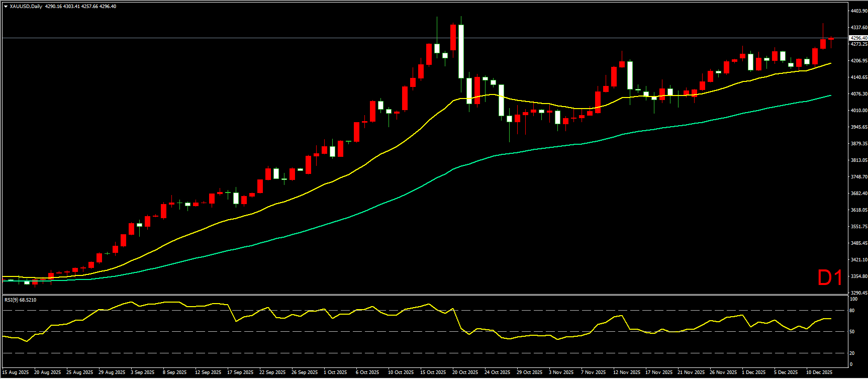
Task: Click the 3682.40 price axis label
Action: [858, 193]
